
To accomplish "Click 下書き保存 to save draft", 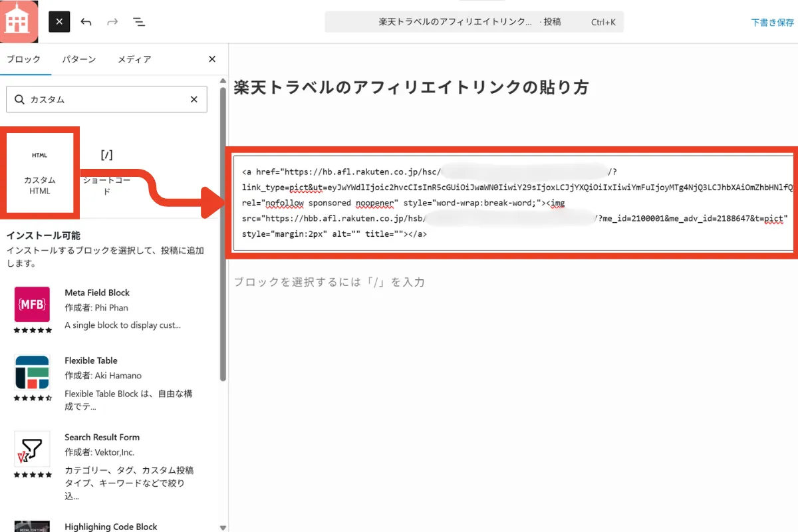I will click(x=773, y=22).
